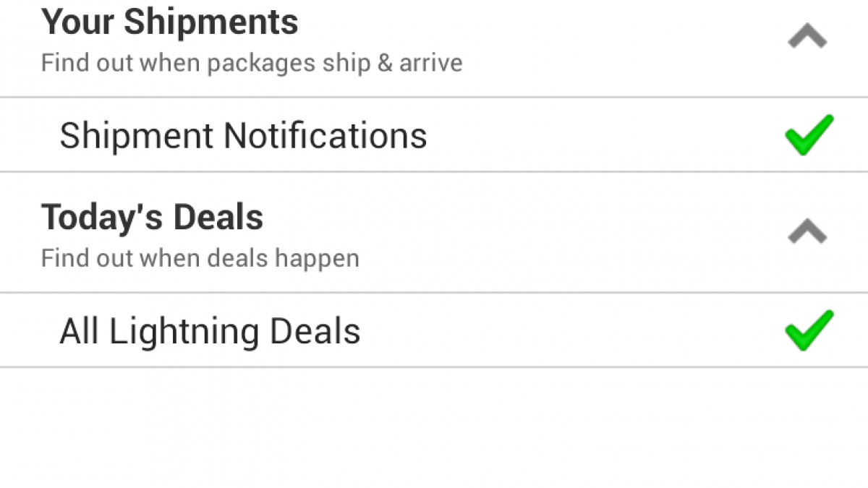Hide the Shipment Notifications option row
This screenshot has height=488, width=868.
point(807,37)
